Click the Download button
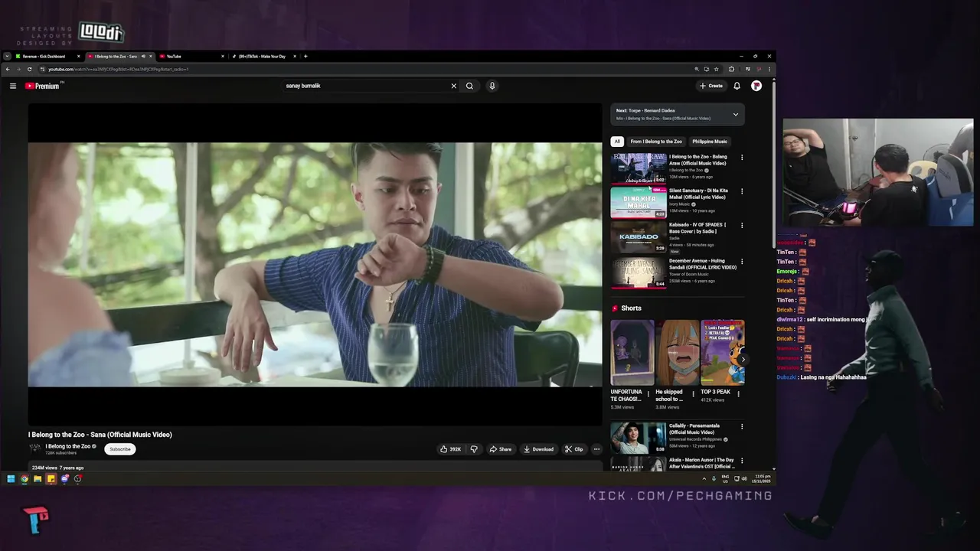Viewport: 980px width, 551px height. [538, 449]
